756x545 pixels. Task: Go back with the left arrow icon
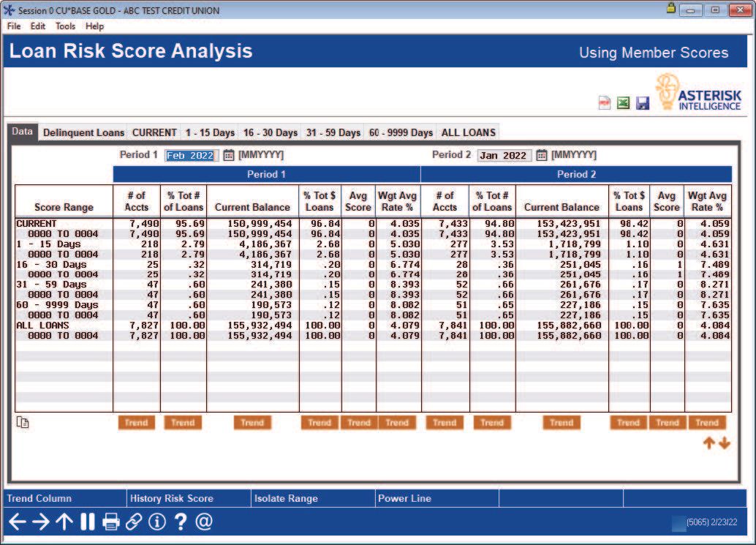18,522
